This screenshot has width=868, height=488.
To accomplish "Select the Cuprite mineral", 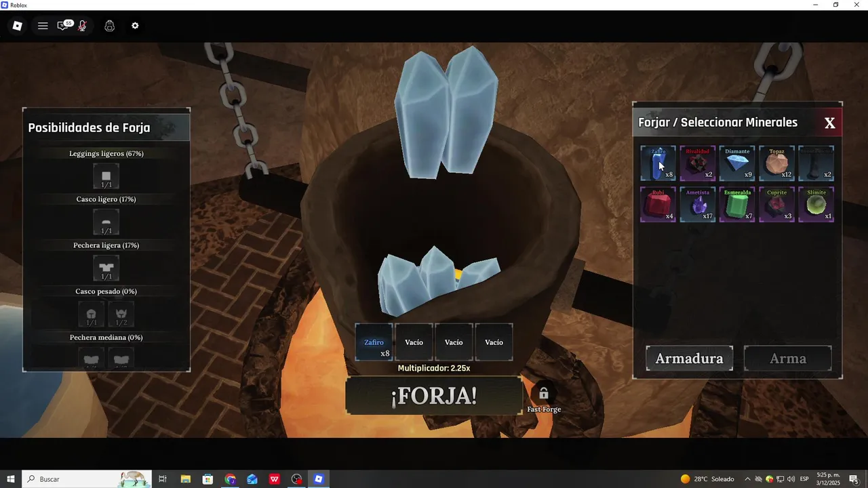I will click(776, 205).
